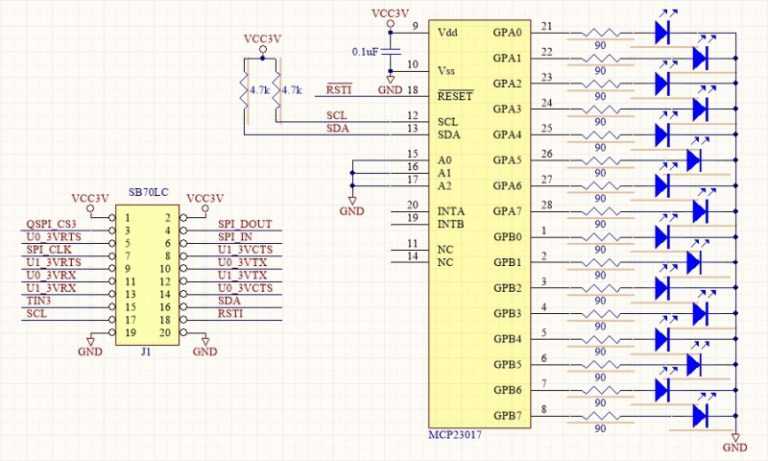Select the VCC3V symbol at J1 pin 2
Screen dimensions: 768x461
[205, 202]
